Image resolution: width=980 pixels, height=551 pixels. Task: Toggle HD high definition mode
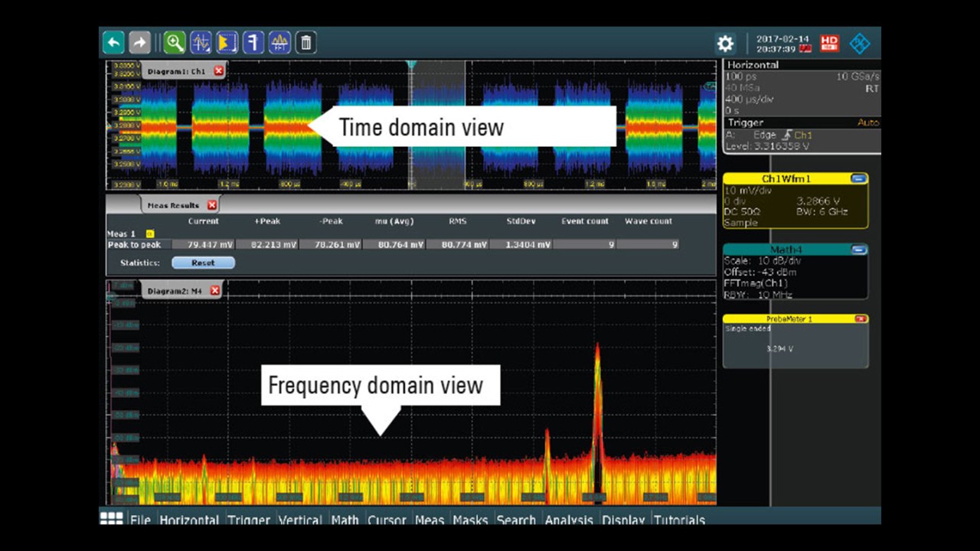pos(828,43)
